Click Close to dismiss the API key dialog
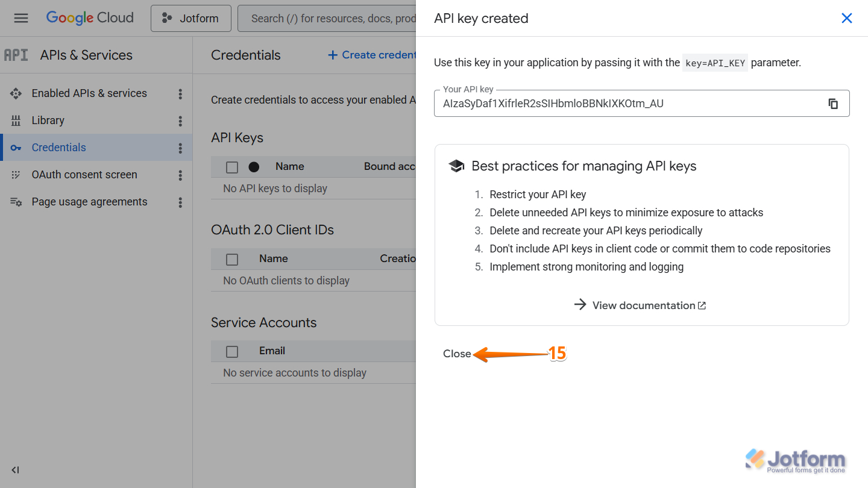Viewport: 868px width, 488px height. coord(456,354)
